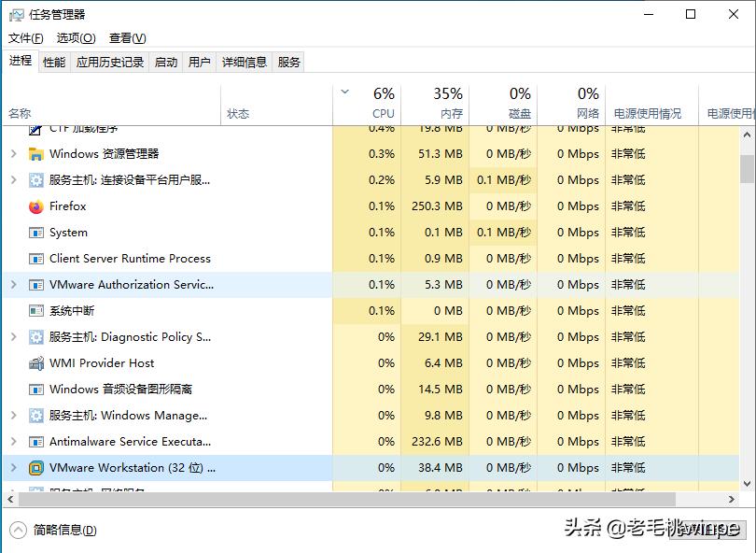
Task: Open the 应用历史记录 tab
Action: 111,62
